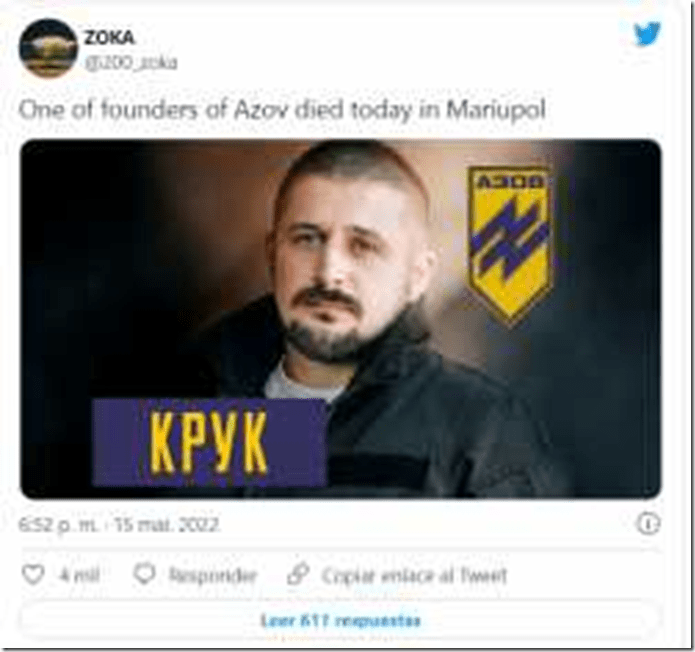The height and width of the screenshot is (652, 695).
Task: Click the Responder label
Action: (x=213, y=575)
